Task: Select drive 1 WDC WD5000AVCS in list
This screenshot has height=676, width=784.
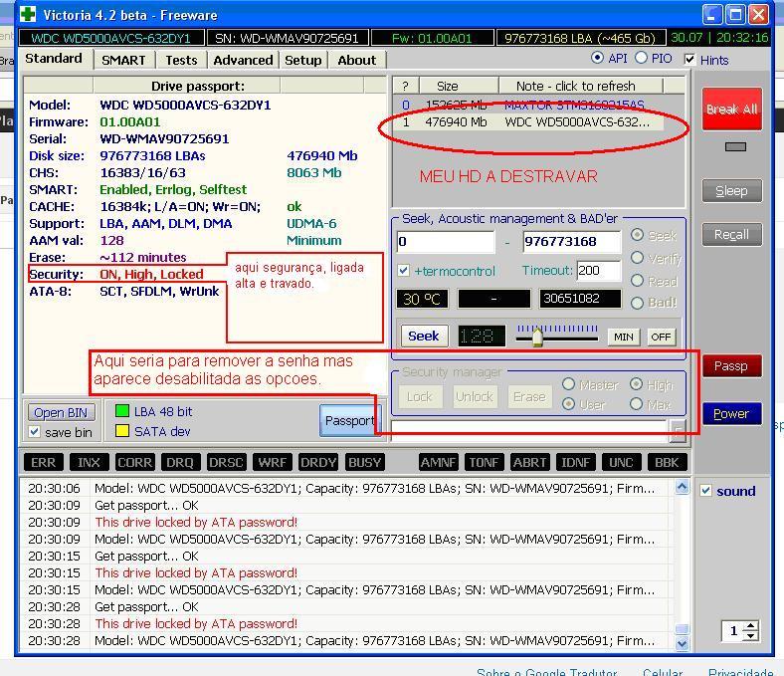Action: coord(528,122)
